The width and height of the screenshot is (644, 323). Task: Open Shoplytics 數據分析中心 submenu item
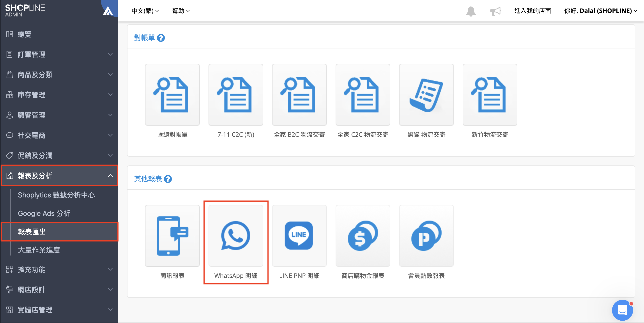(x=56, y=195)
